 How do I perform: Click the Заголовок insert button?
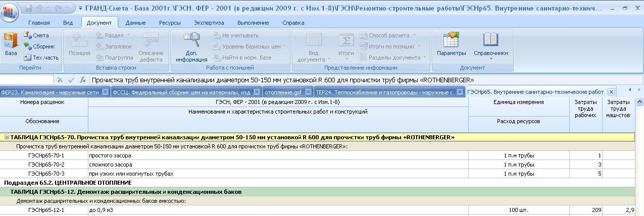pyautogui.click(x=114, y=46)
